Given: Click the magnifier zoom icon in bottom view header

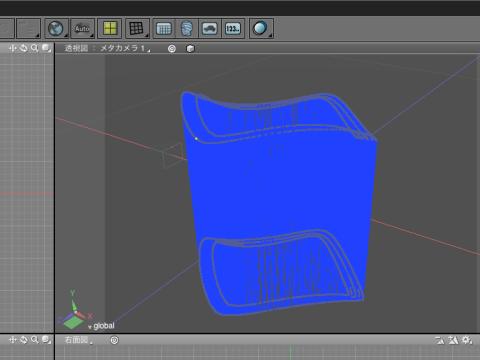Looking at the screenshot, I should (x=34, y=340).
